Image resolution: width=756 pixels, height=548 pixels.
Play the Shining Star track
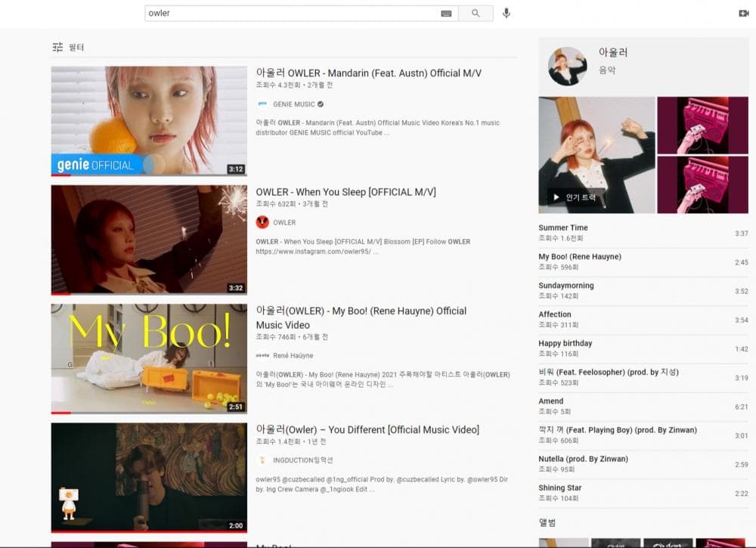point(643,493)
